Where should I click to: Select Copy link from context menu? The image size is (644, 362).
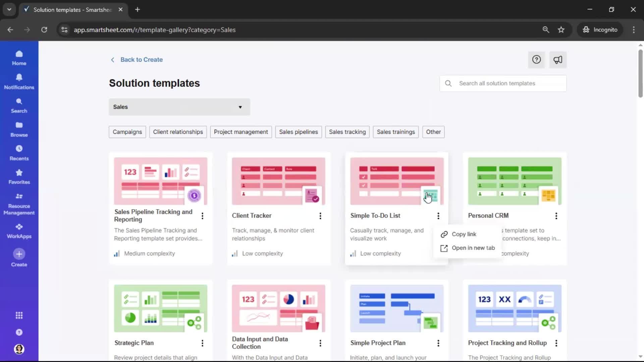[464, 234]
